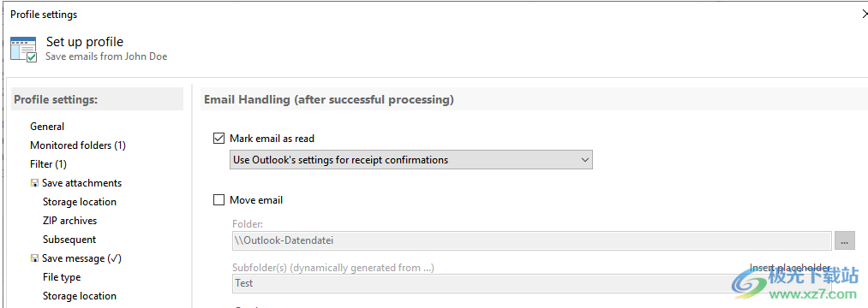Open the File type settings

tap(62, 277)
